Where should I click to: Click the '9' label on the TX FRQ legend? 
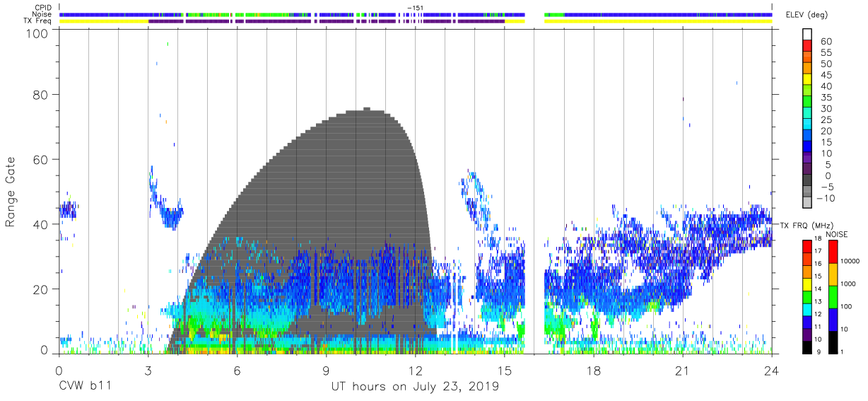819,351
